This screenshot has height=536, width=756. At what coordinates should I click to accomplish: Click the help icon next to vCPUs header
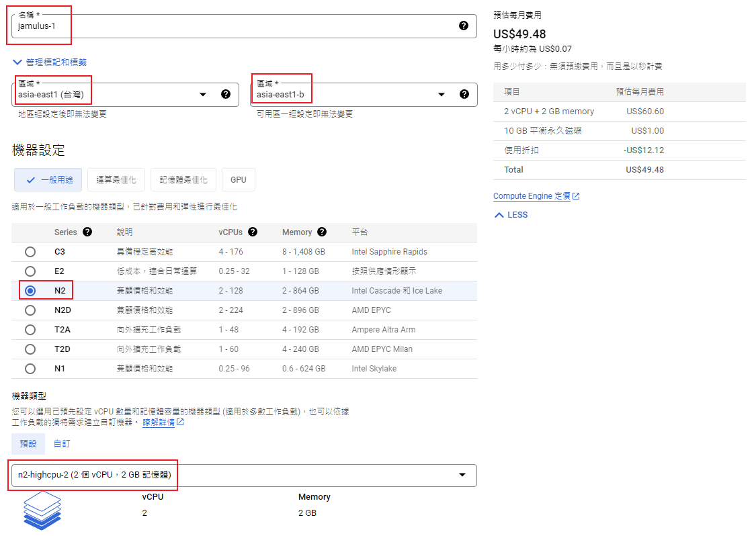253,232
